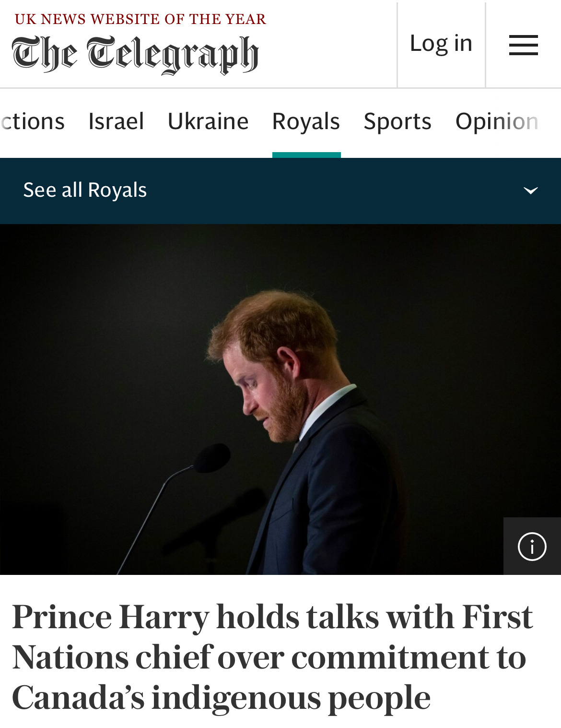The height and width of the screenshot is (728, 561).
Task: Click 'Canada's indigenous people' headline line
Action: [x=221, y=697]
